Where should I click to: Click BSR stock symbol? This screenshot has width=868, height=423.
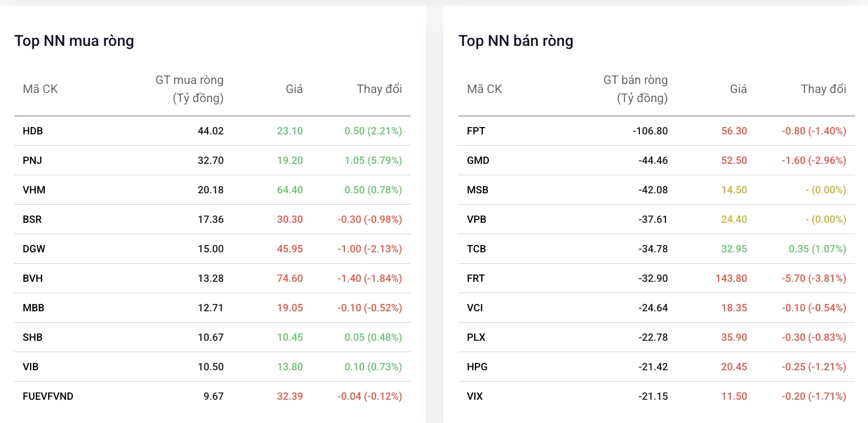pyautogui.click(x=32, y=219)
